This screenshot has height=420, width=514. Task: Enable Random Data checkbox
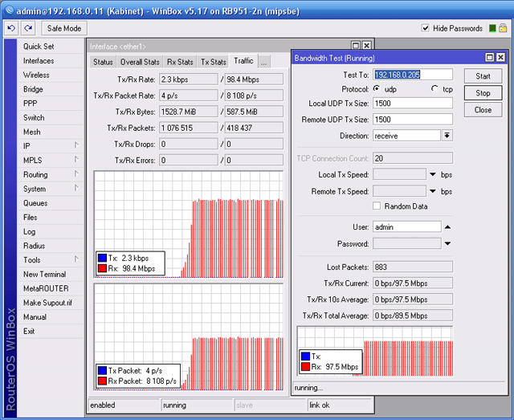pos(377,206)
